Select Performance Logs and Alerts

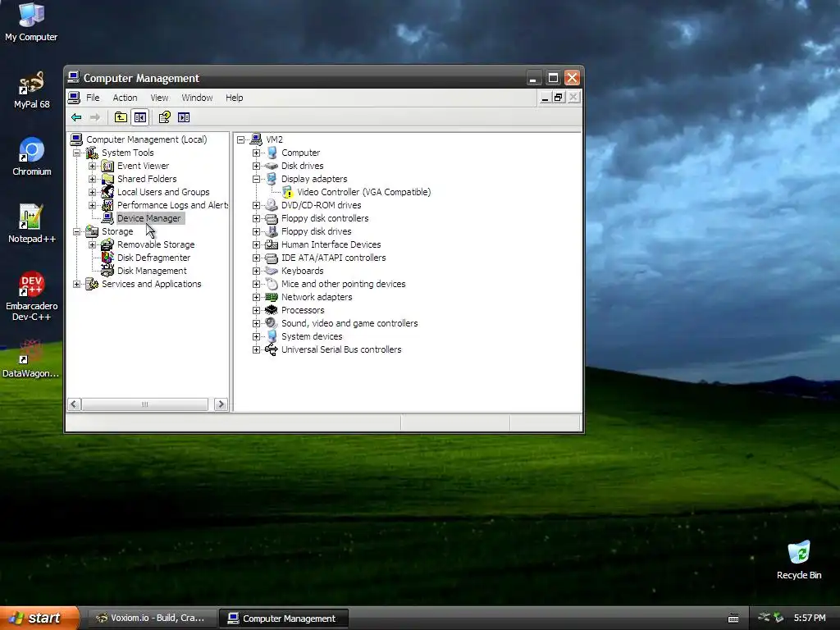pyautogui.click(x=172, y=205)
